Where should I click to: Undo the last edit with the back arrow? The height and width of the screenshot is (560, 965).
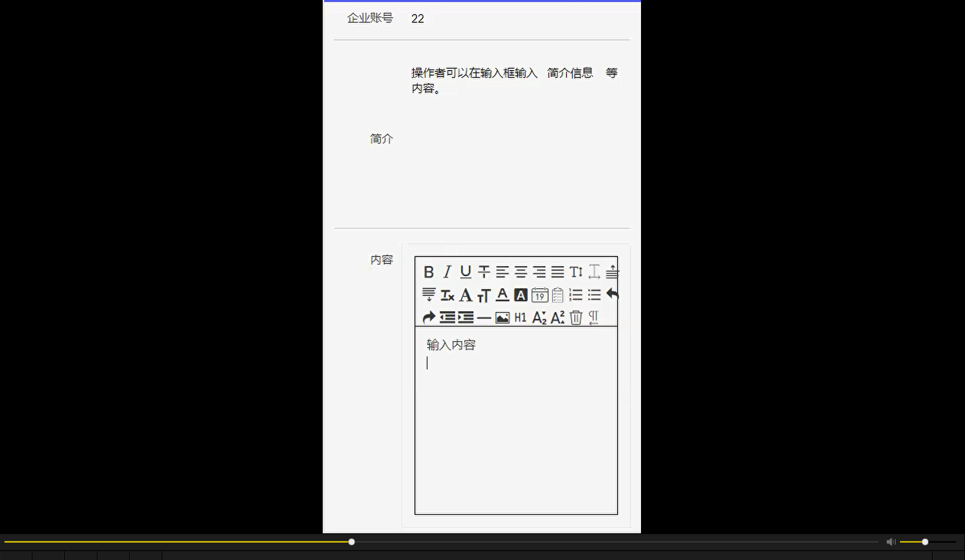point(612,294)
